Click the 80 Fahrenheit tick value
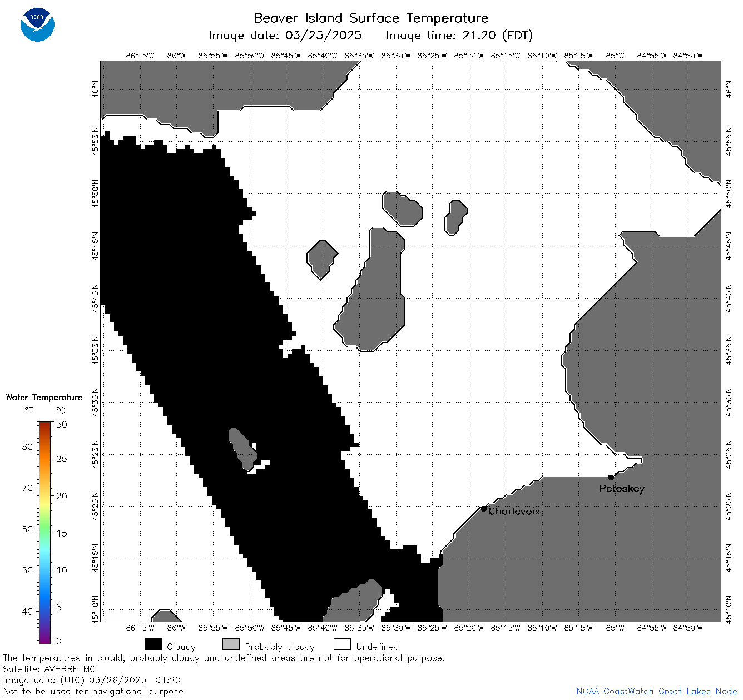This screenshot has height=700, width=743. pyautogui.click(x=27, y=446)
